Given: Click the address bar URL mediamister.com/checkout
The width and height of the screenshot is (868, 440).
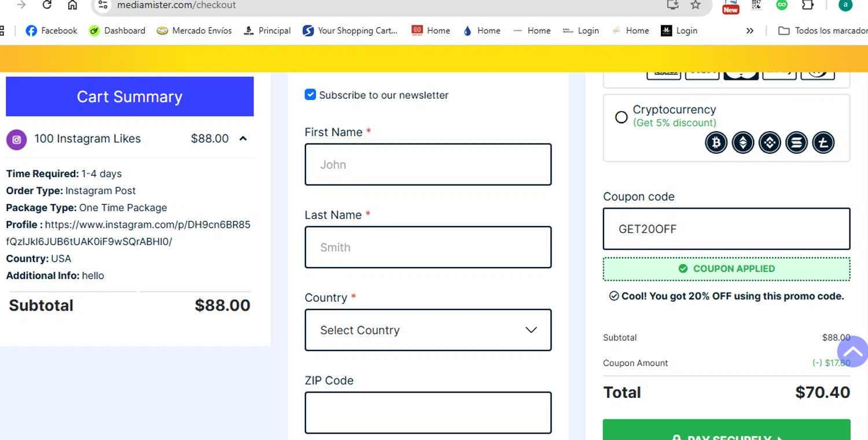Looking at the screenshot, I should [176, 5].
